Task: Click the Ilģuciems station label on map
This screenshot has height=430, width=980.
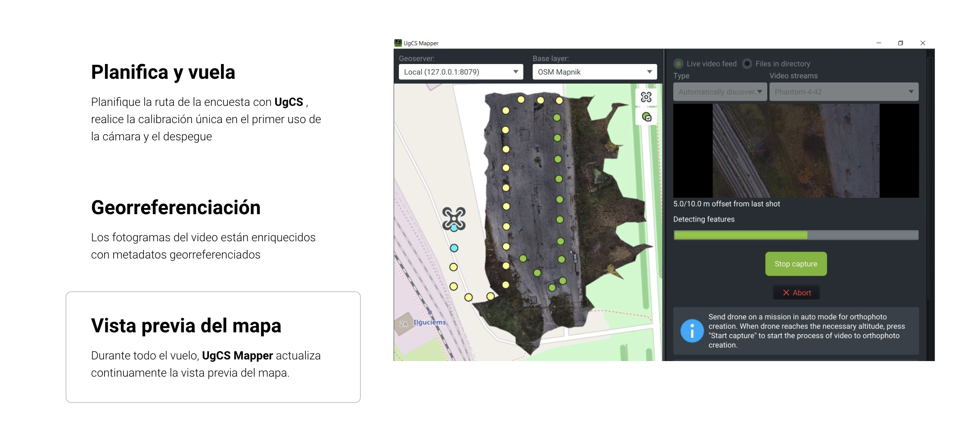Action: tap(429, 322)
